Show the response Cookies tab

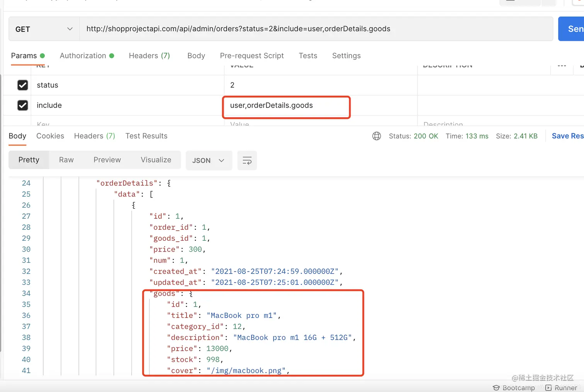(x=50, y=136)
